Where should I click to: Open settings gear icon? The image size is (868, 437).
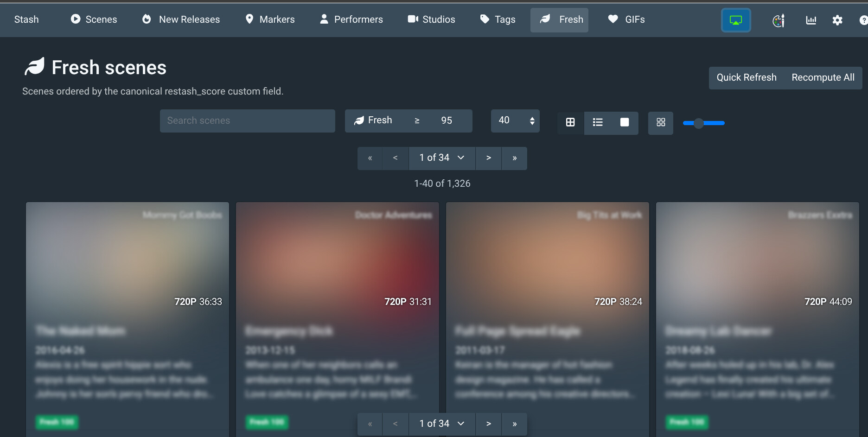(x=837, y=20)
